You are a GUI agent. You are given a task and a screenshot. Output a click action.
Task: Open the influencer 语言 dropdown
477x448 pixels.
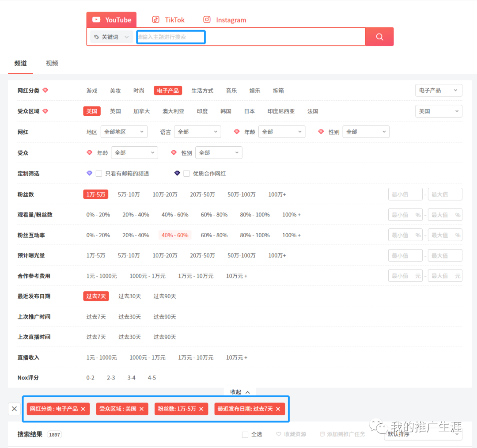click(x=197, y=132)
